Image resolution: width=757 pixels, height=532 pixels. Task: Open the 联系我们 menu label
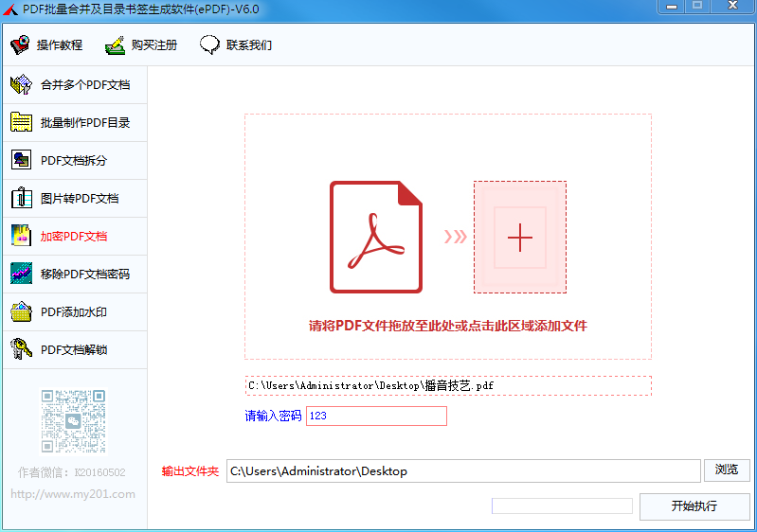coord(248,45)
